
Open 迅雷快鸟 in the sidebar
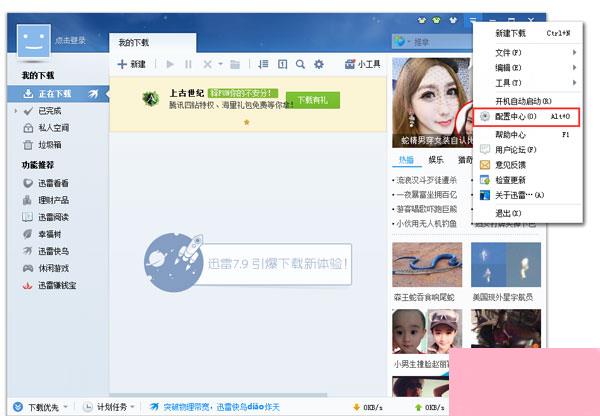46,251
